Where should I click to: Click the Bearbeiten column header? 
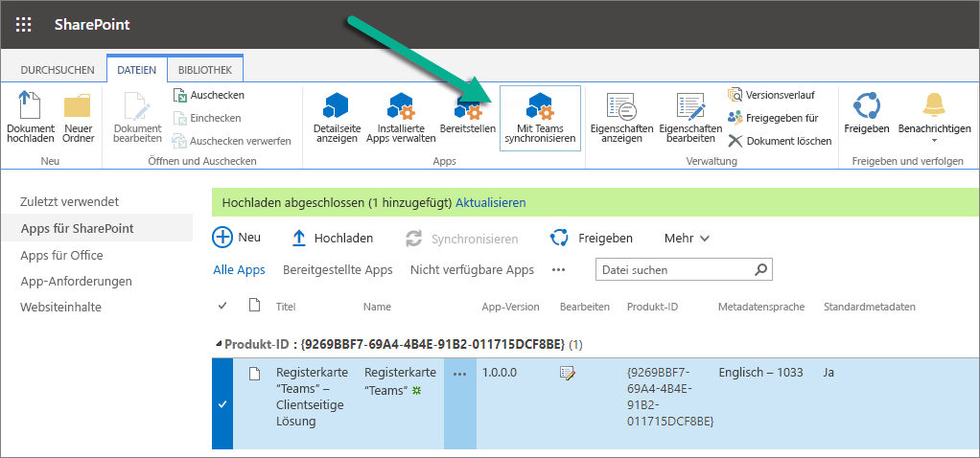[x=584, y=307]
